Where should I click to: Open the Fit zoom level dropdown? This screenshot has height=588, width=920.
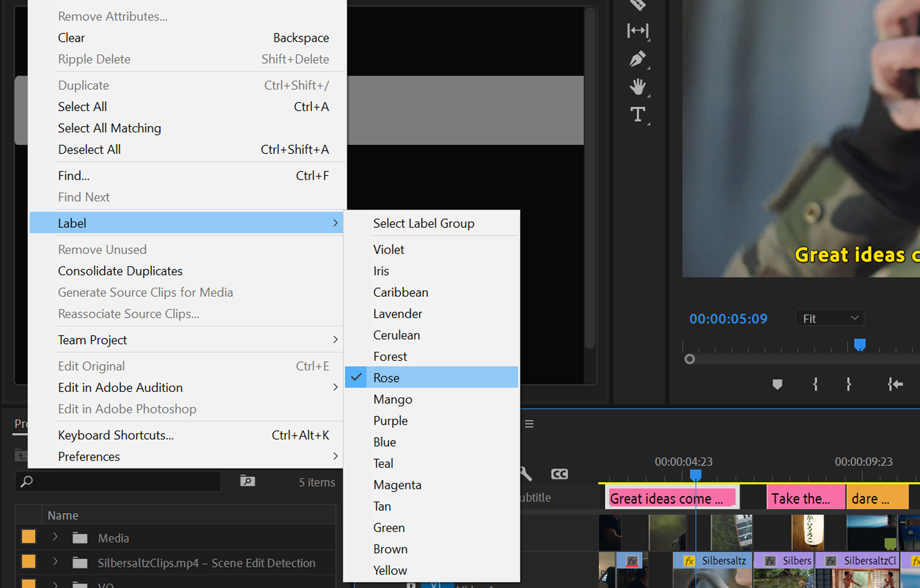point(829,318)
